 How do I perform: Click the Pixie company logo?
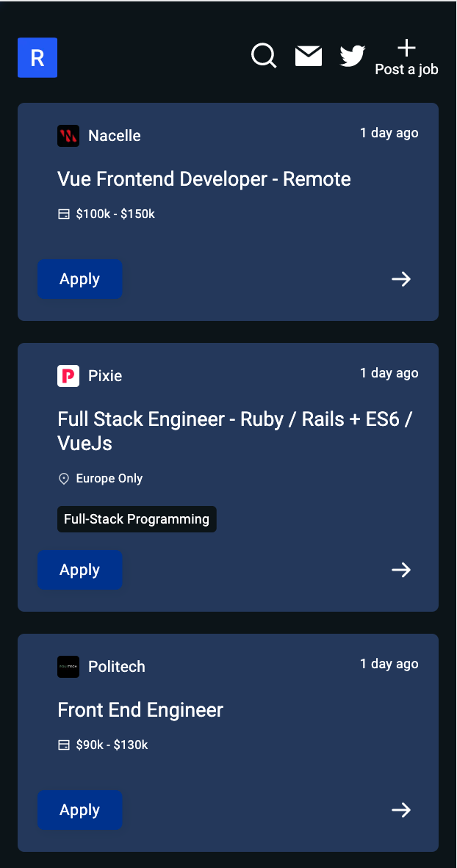[x=68, y=376]
